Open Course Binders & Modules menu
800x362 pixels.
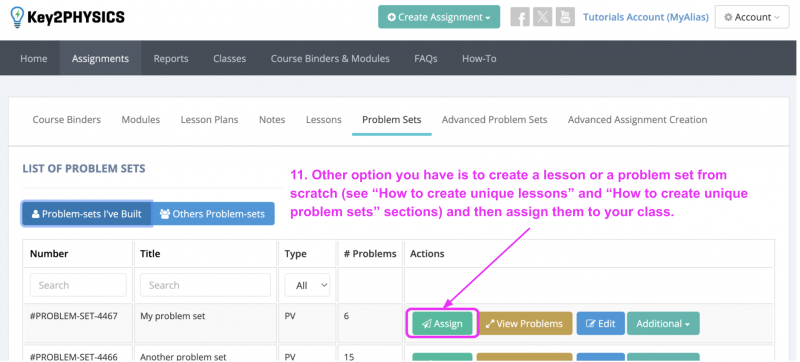(x=330, y=59)
